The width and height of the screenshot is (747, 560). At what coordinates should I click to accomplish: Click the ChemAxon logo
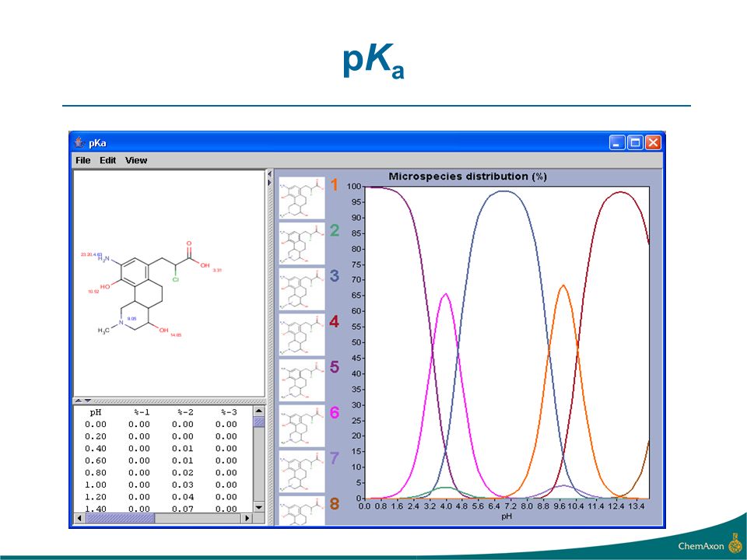[x=710, y=544]
